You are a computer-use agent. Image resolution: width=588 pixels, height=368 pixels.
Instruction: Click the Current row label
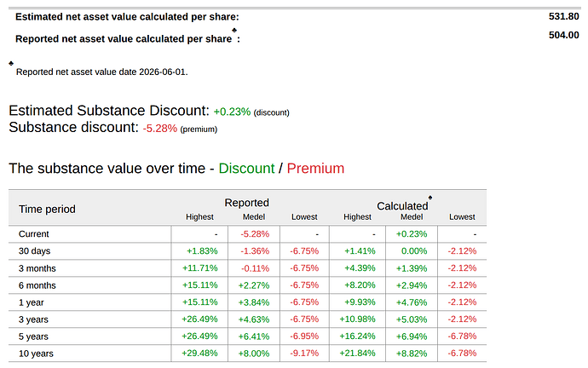coord(34,234)
